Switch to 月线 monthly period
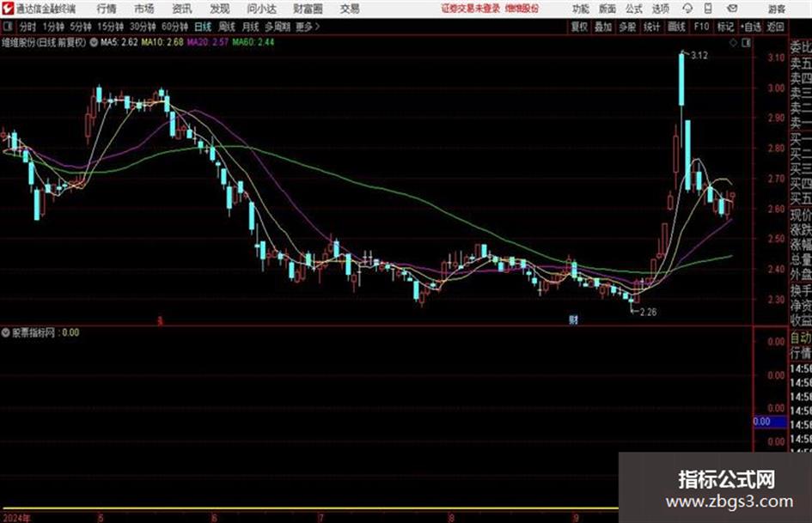The height and width of the screenshot is (523, 812). click(x=251, y=27)
